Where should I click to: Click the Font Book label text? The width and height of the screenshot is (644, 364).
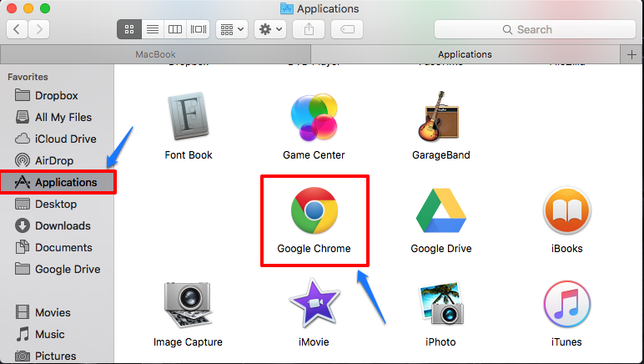pyautogui.click(x=189, y=155)
